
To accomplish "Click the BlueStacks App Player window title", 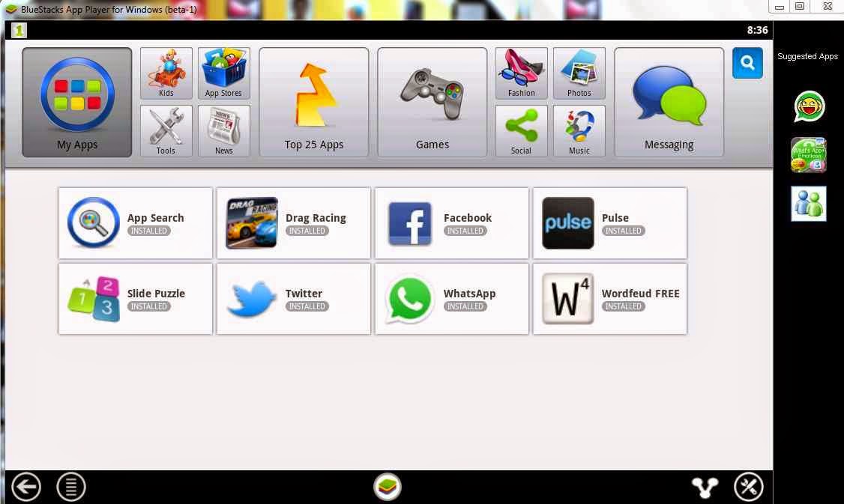I will 109,9.
